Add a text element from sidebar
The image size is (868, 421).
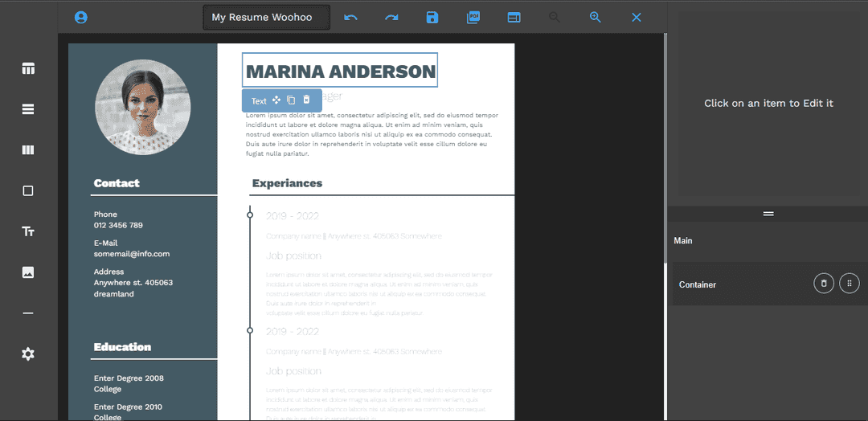(28, 231)
